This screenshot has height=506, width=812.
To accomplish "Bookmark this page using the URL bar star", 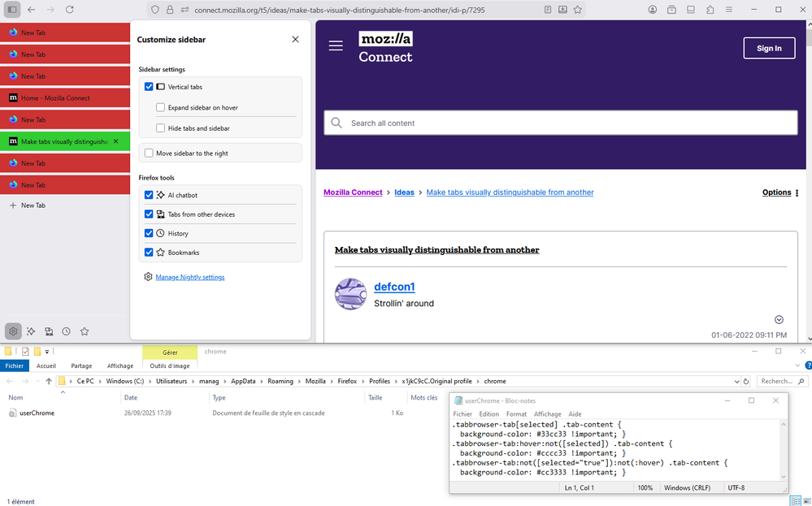I will 578,9.
